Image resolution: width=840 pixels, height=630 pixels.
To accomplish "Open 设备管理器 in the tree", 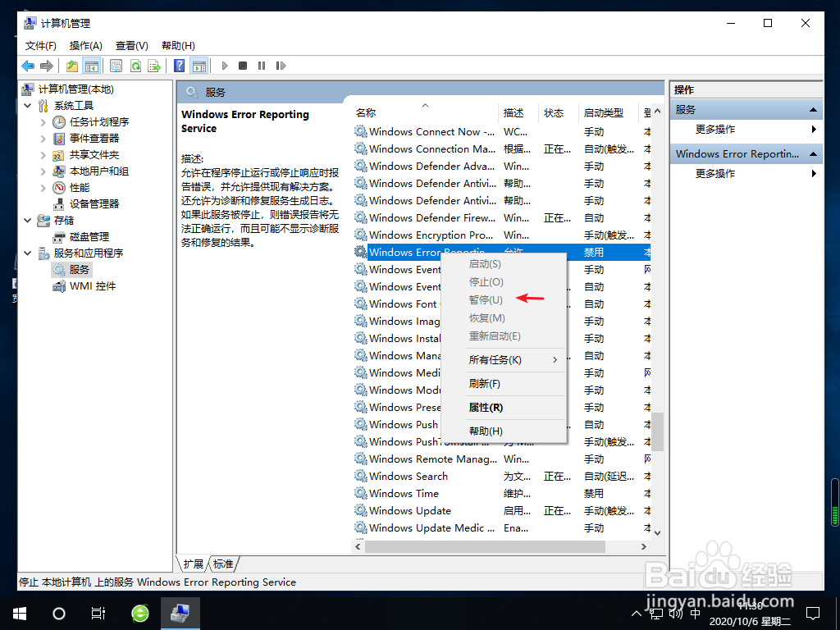I will coord(94,204).
